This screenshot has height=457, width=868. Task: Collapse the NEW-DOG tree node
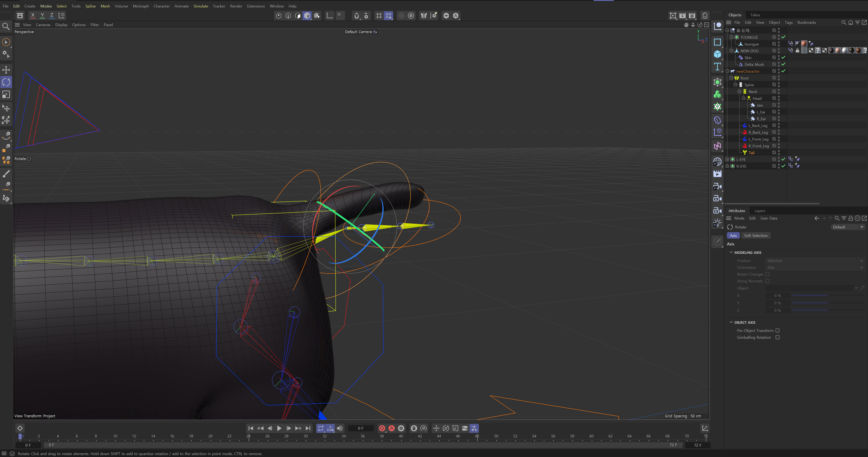(x=731, y=51)
